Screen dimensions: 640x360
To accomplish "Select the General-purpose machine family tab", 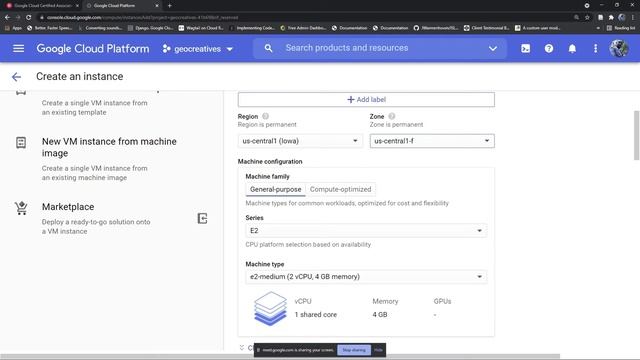I will (x=276, y=189).
